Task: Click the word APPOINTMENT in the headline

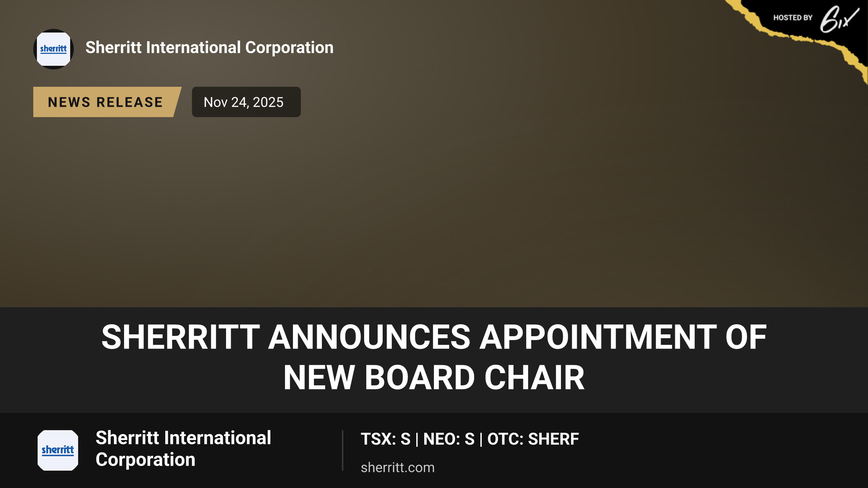Action: (598, 337)
